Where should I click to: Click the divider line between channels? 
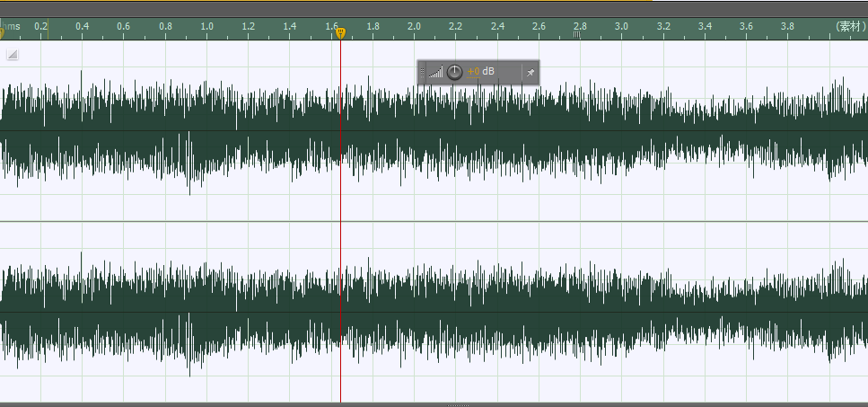tap(431, 221)
